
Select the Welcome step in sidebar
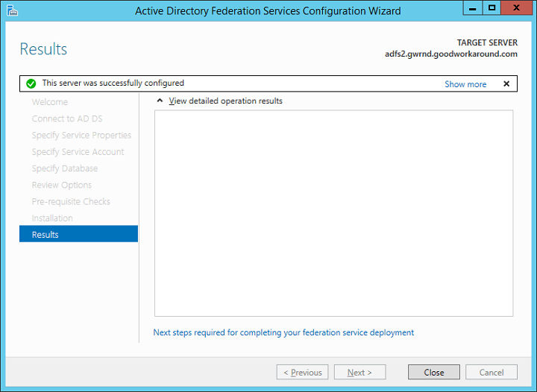coord(50,102)
